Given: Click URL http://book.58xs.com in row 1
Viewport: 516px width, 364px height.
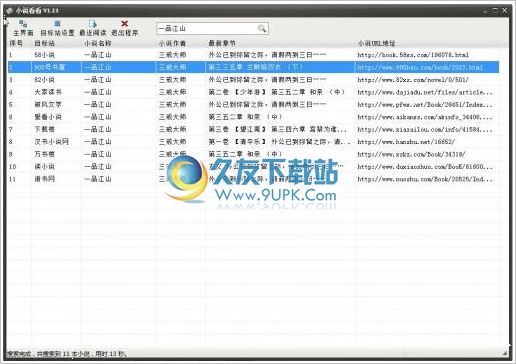Looking at the screenshot, I should pos(413,55).
